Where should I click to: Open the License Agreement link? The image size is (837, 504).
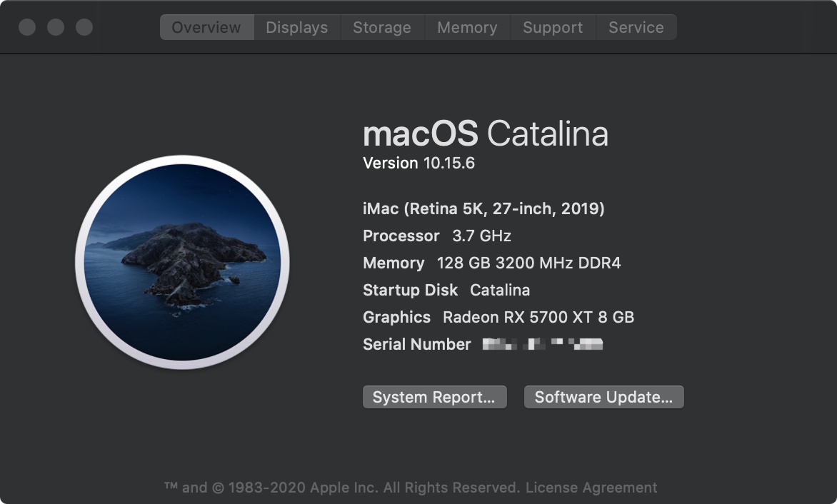pos(591,488)
